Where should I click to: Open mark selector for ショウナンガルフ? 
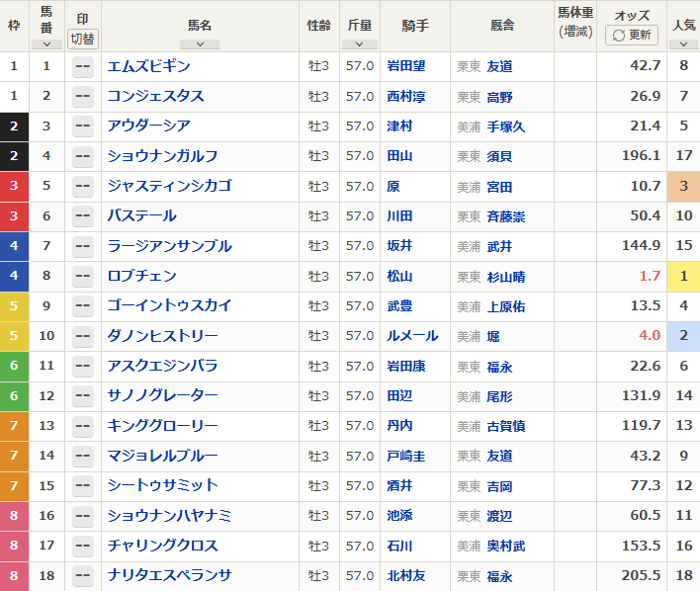[x=83, y=156]
